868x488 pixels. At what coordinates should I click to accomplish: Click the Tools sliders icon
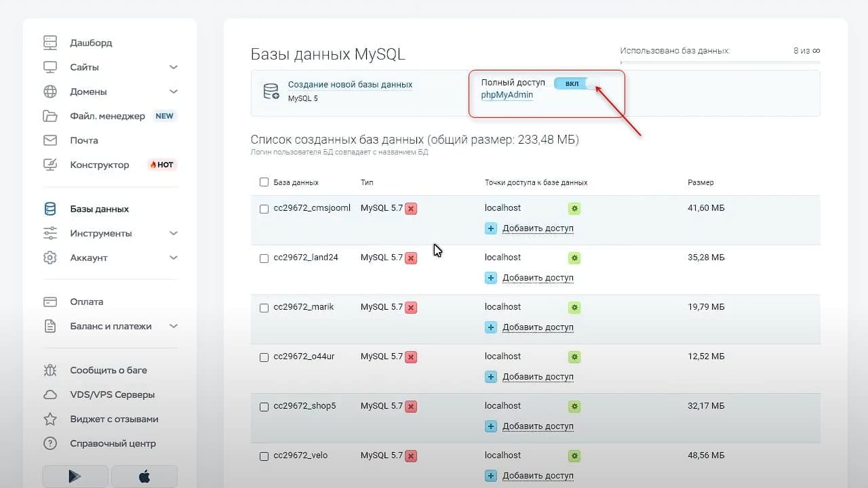50,233
